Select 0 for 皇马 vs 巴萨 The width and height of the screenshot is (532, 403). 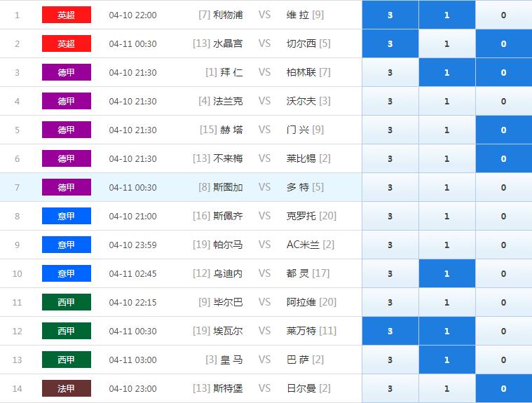503,360
